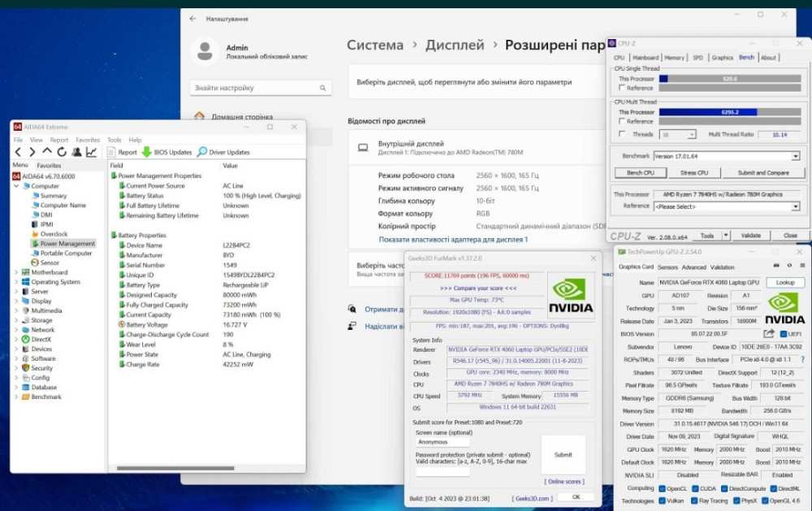Open Driver Updates via the magnifier icon
812x511 pixels.
coord(201,152)
